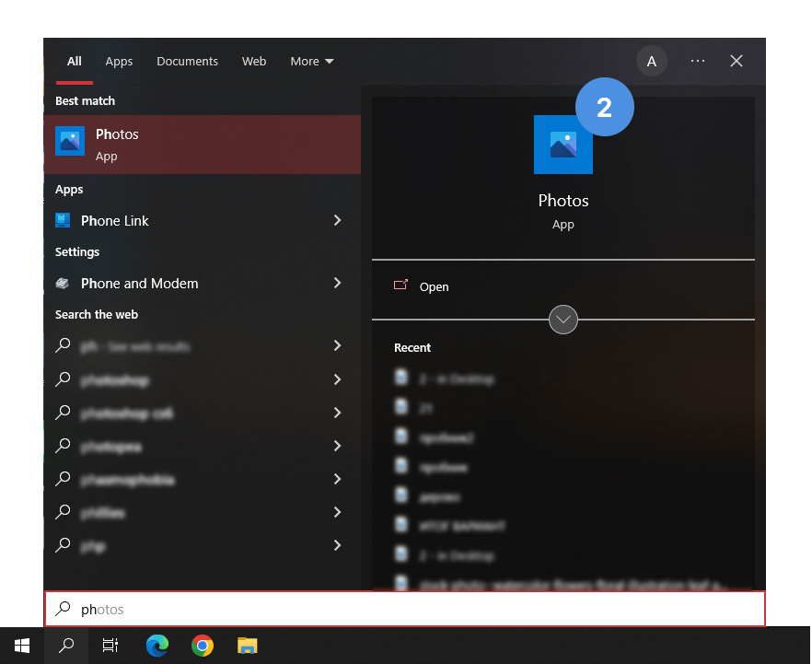Viewport: 812px width, 664px height.
Task: Open the account avatar labeled A
Action: (x=652, y=61)
